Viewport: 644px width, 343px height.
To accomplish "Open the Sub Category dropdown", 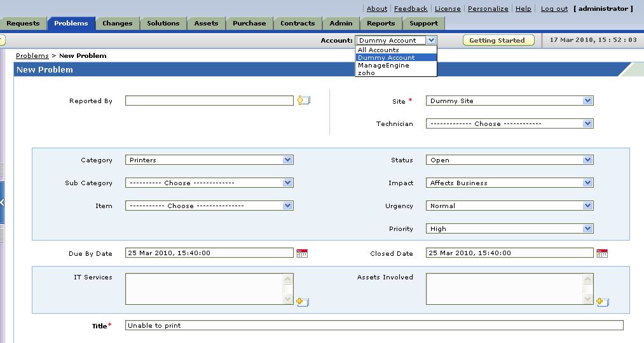I will coord(209,183).
